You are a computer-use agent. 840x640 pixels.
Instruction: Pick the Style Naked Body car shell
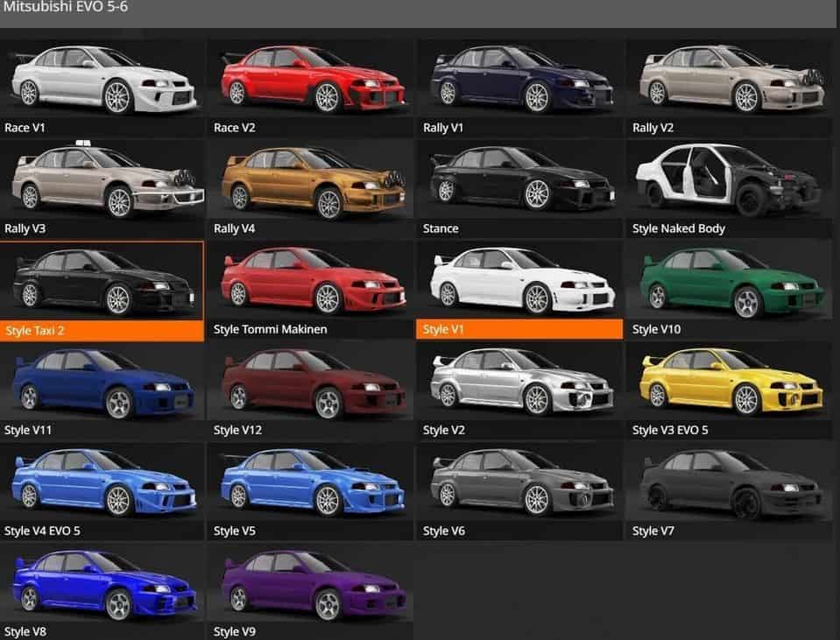point(731,179)
